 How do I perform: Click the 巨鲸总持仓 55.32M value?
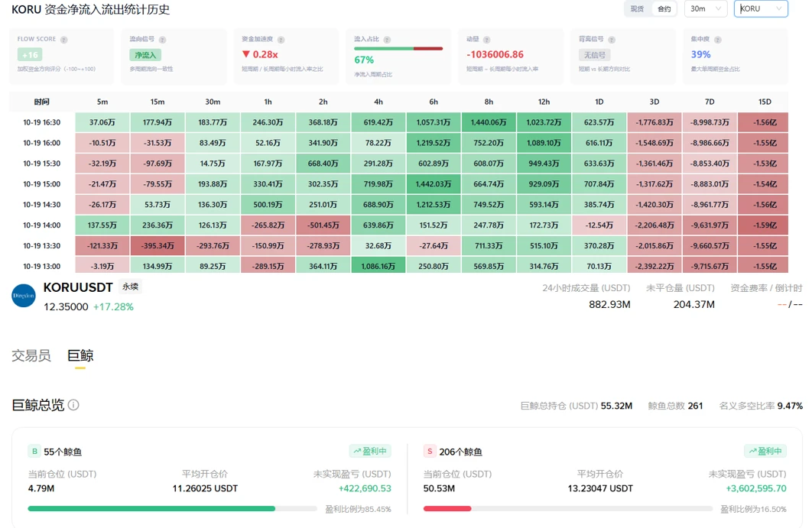pos(616,406)
